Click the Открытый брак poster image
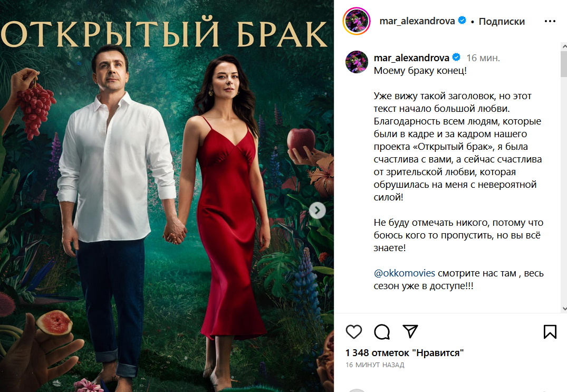This screenshot has height=392, width=567. [x=167, y=196]
